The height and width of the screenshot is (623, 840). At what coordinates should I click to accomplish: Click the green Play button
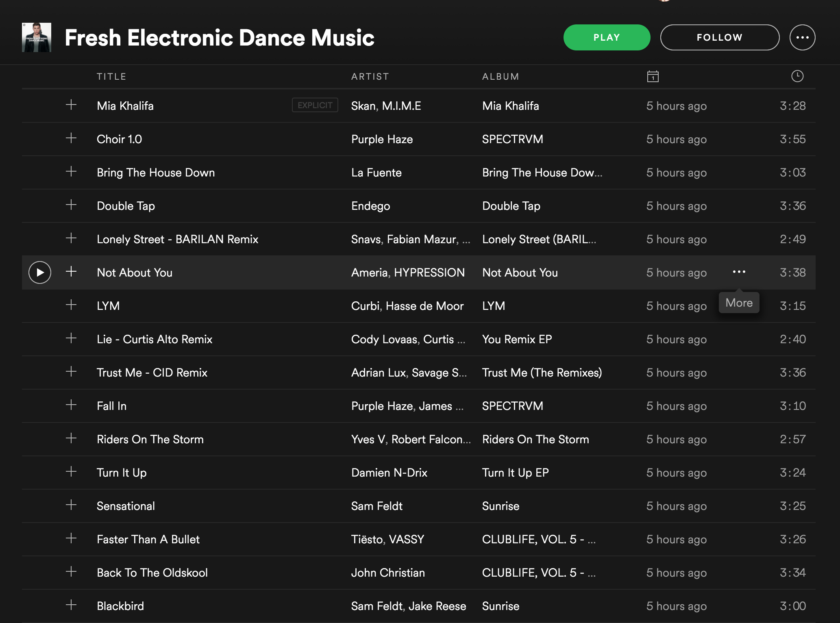tap(607, 37)
